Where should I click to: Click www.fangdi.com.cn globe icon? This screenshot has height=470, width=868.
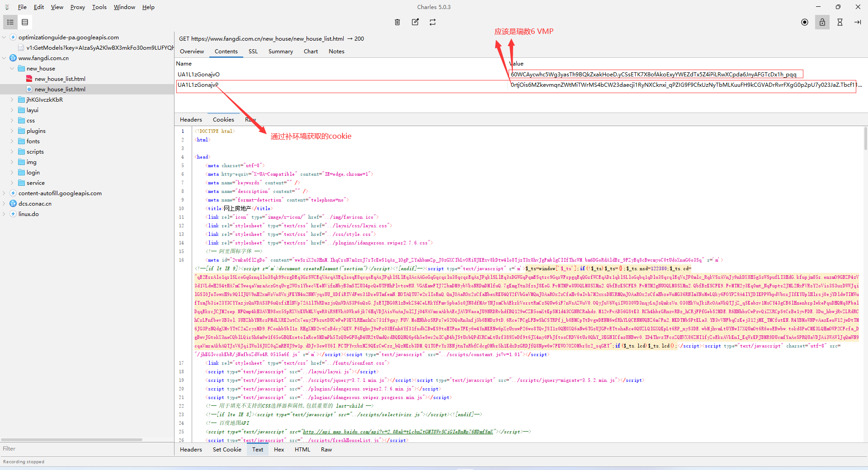pos(13,58)
